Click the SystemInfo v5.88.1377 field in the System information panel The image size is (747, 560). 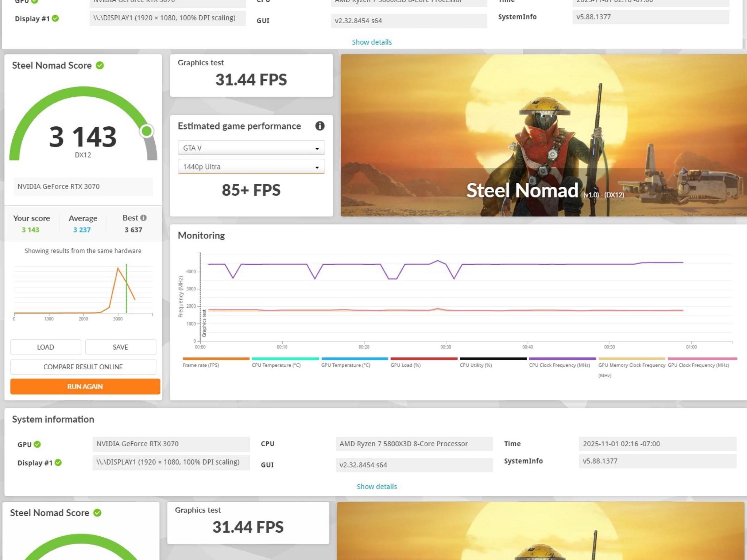[x=658, y=461]
